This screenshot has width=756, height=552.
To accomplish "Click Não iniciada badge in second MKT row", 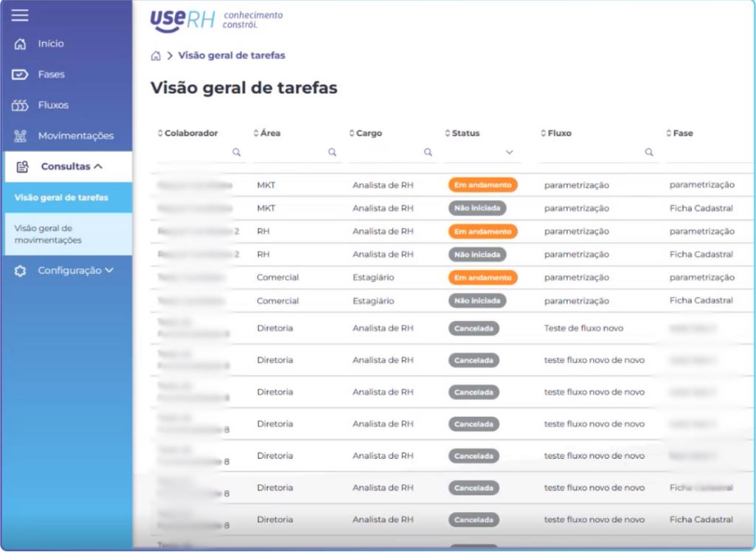I will point(478,208).
